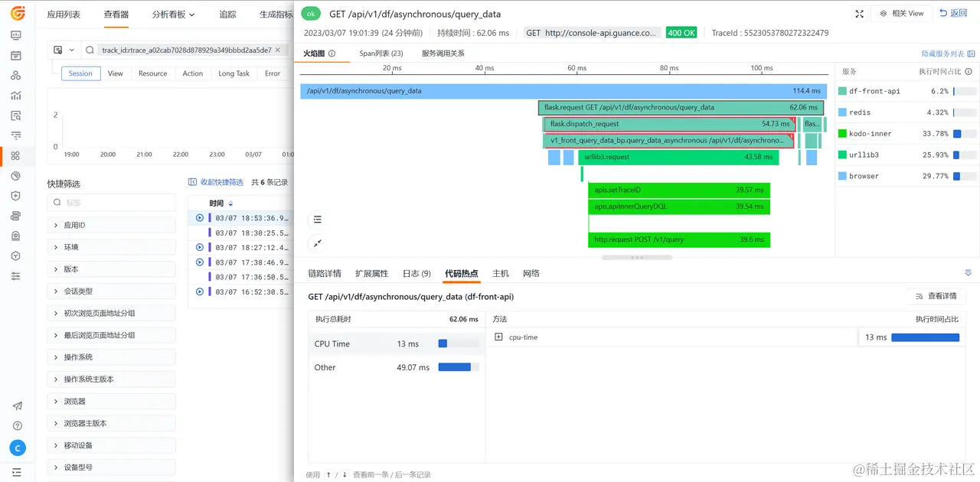
Task: Expand the 移动设备 quick filter
Action: click(112, 445)
